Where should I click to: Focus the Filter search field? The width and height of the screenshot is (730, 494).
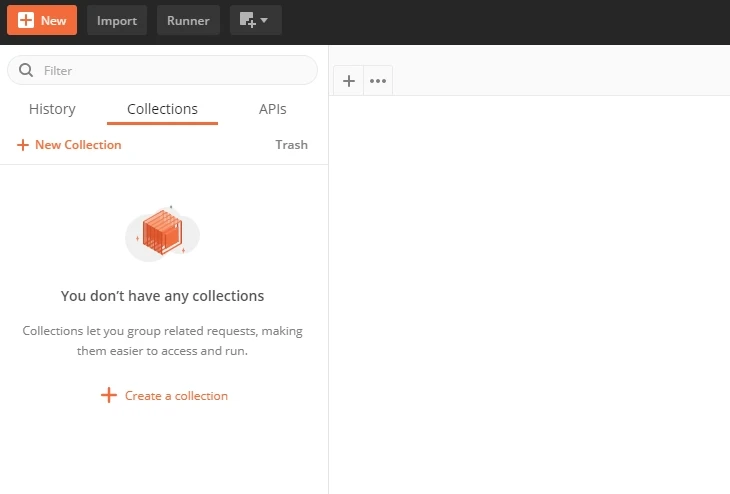click(x=170, y=71)
